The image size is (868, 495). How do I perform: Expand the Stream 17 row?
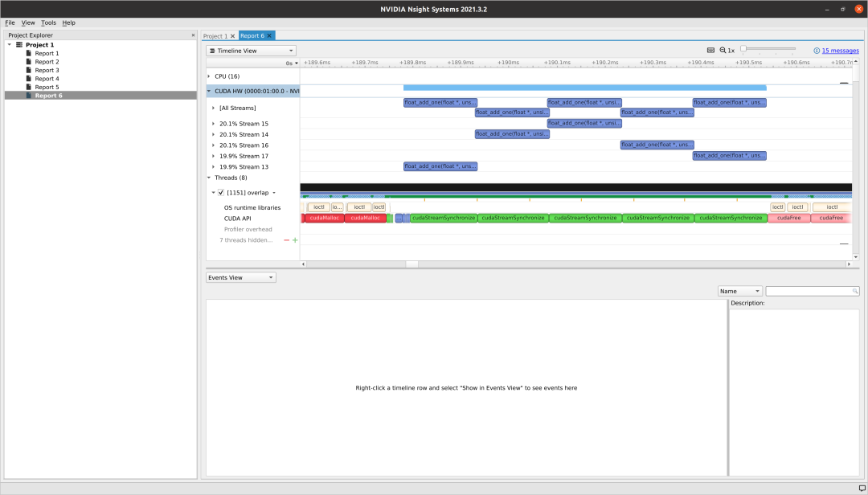coord(213,156)
